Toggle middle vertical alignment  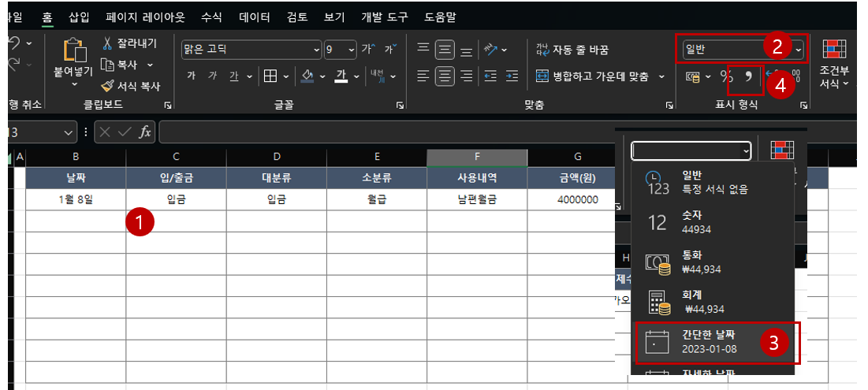pyautogui.click(x=445, y=50)
